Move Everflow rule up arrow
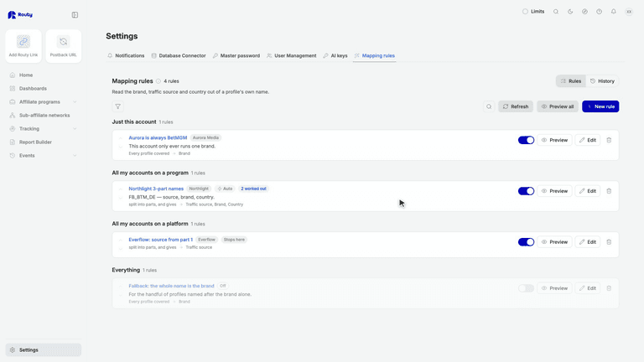This screenshot has height=362, width=644. coord(121,240)
